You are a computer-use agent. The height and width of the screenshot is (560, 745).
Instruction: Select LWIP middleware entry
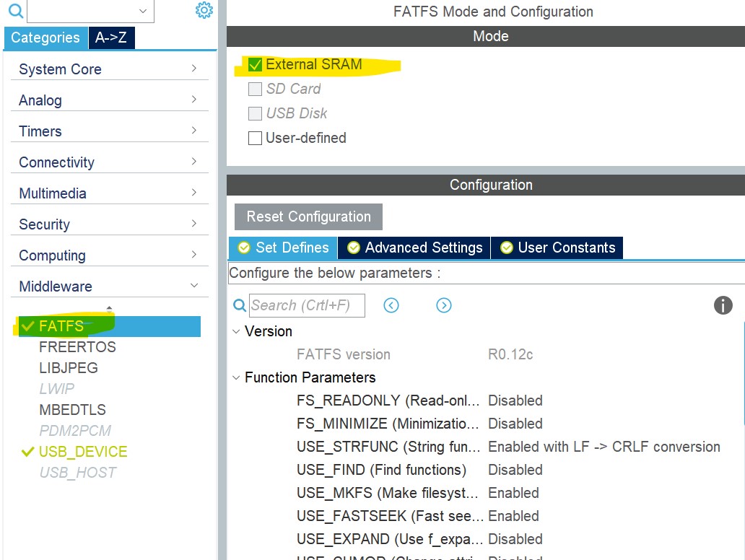pyautogui.click(x=56, y=389)
